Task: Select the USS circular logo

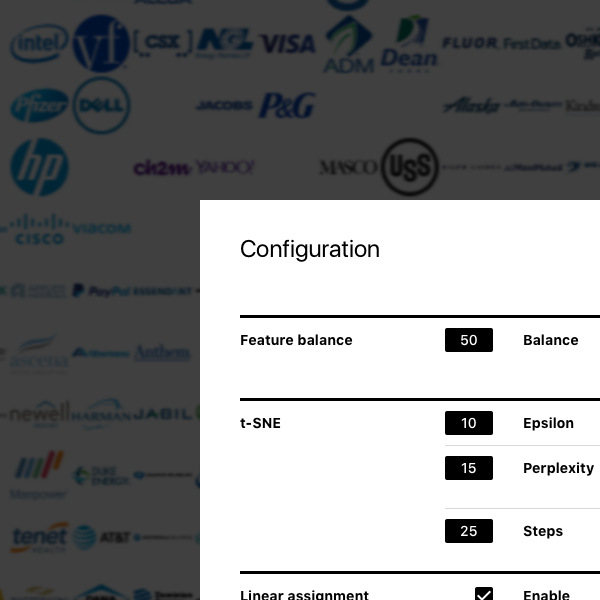Action: (410, 167)
